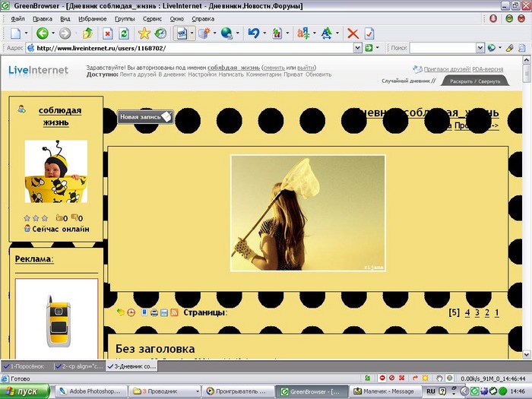Expand the Back button history arrow
The height and width of the screenshot is (399, 532).
[53, 33]
